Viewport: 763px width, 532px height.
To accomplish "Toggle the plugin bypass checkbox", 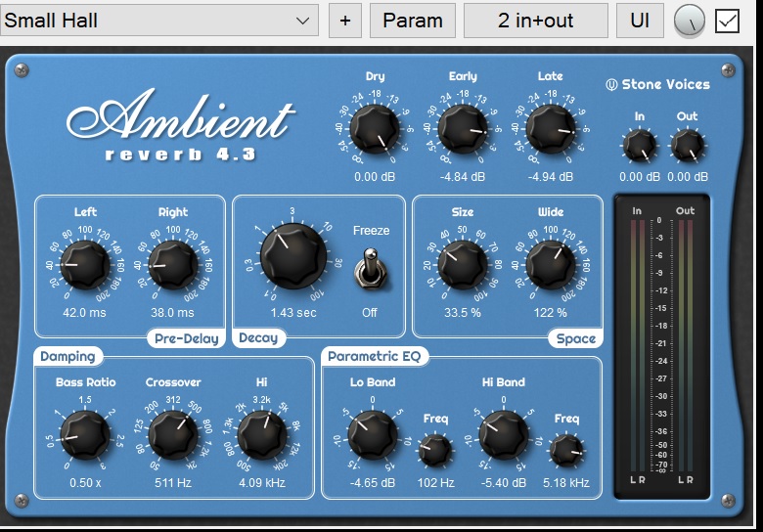I will 727,21.
